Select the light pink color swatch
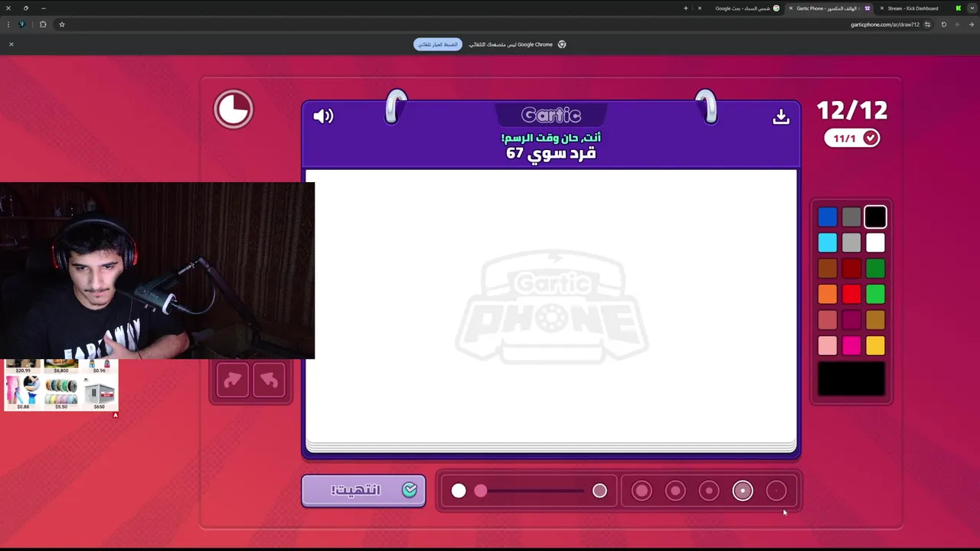The width and height of the screenshot is (980, 551). click(828, 346)
